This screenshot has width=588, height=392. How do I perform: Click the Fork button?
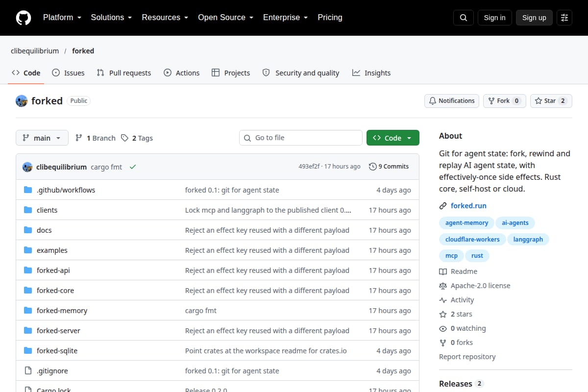pos(505,101)
